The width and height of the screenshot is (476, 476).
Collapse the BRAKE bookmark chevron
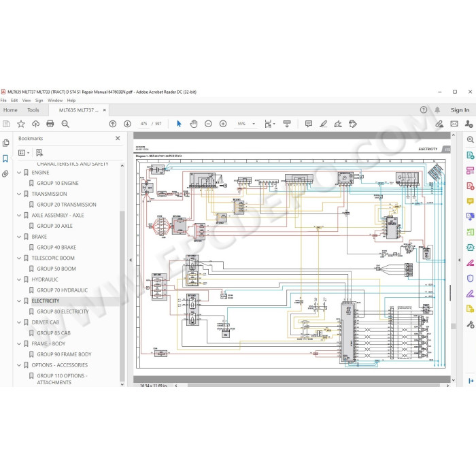19,237
